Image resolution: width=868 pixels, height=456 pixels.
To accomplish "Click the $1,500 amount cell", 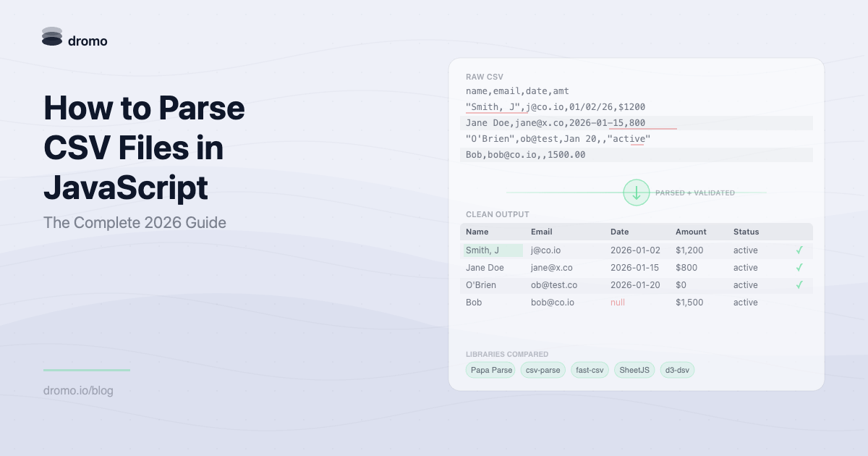I will coord(689,303).
